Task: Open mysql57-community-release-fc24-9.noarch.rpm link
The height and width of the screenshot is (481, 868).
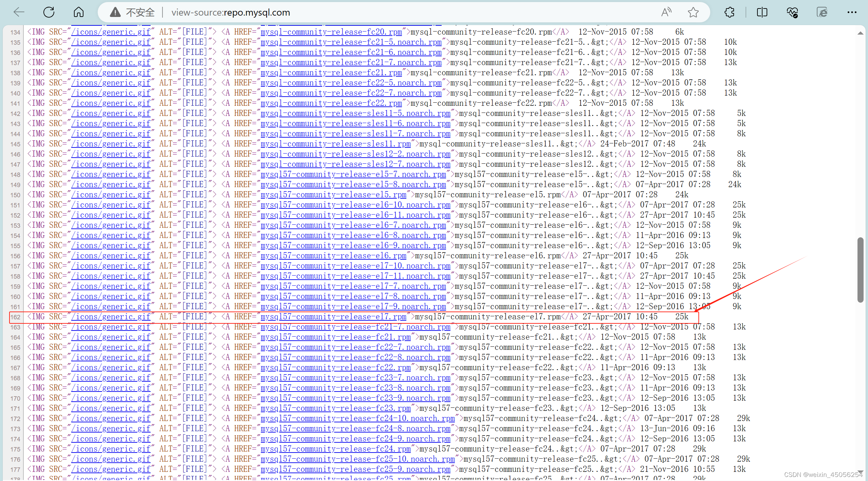Action: (x=355, y=439)
